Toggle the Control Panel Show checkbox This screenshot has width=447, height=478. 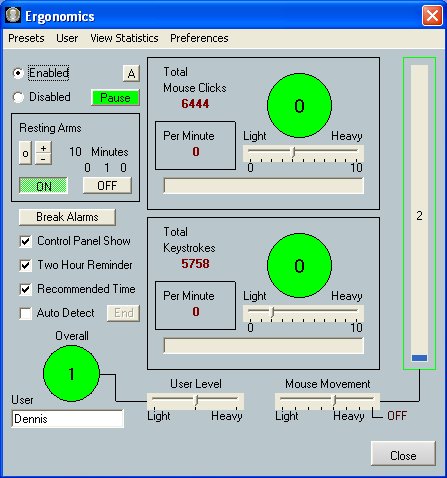26,241
